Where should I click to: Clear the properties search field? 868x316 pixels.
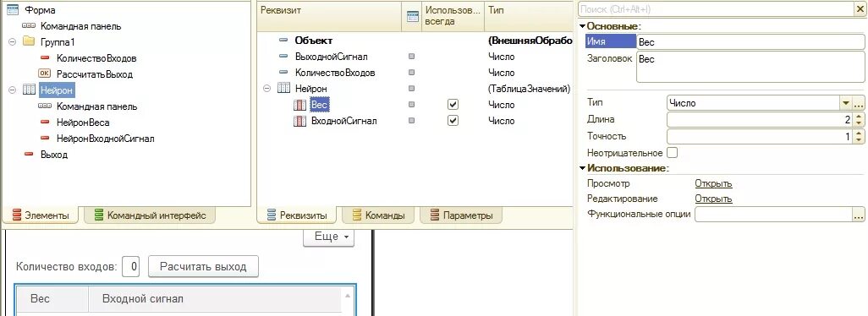[860, 8]
